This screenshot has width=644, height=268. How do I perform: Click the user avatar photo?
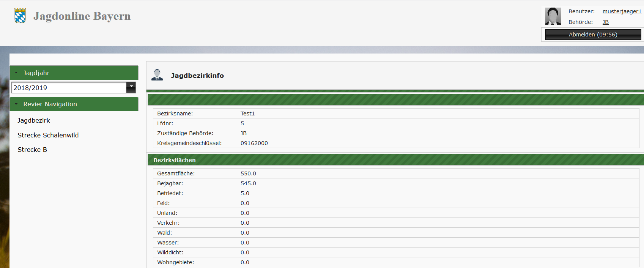(553, 16)
